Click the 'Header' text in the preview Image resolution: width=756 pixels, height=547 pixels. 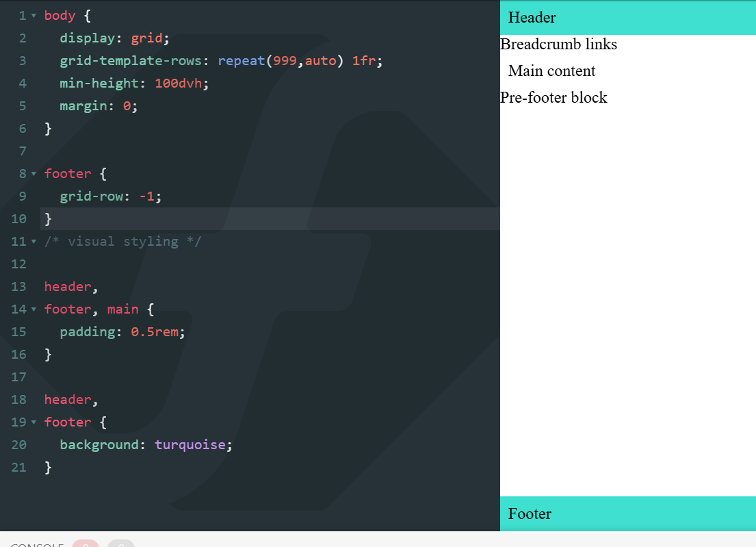tap(532, 17)
